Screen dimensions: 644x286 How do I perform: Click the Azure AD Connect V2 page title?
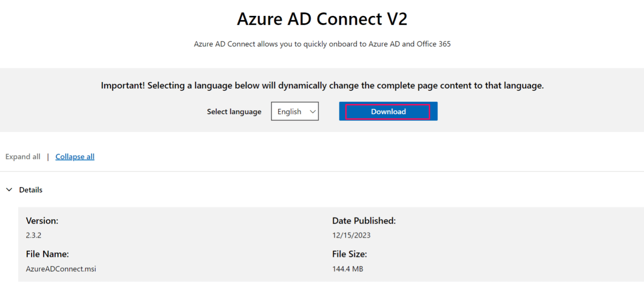pyautogui.click(x=322, y=18)
